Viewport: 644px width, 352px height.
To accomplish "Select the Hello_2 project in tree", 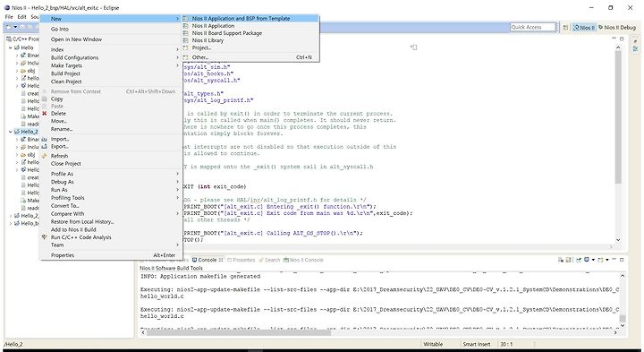I will [26, 132].
